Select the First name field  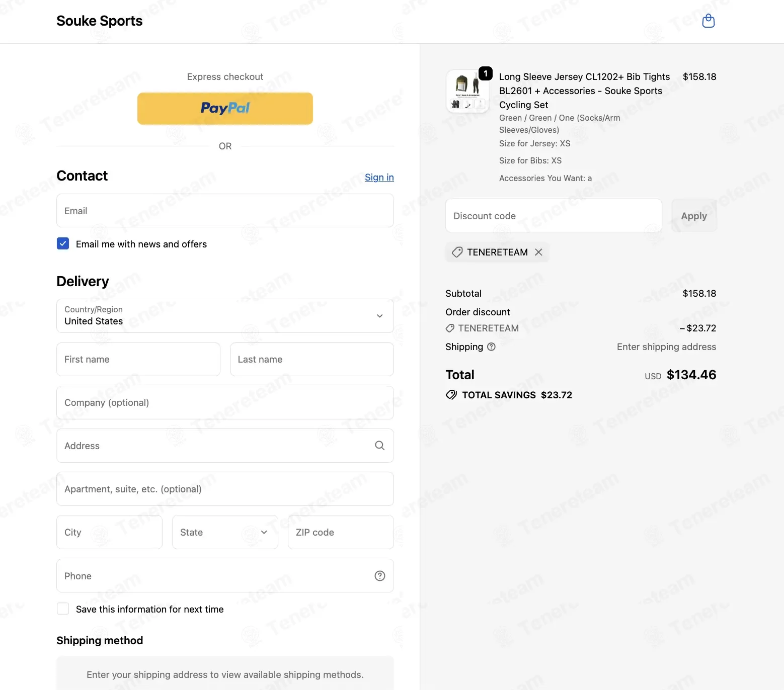(x=138, y=359)
